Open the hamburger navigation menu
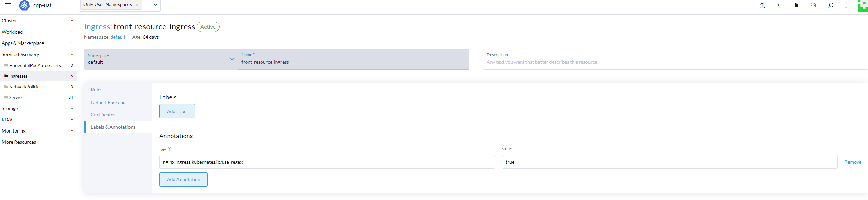 pyautogui.click(x=8, y=5)
